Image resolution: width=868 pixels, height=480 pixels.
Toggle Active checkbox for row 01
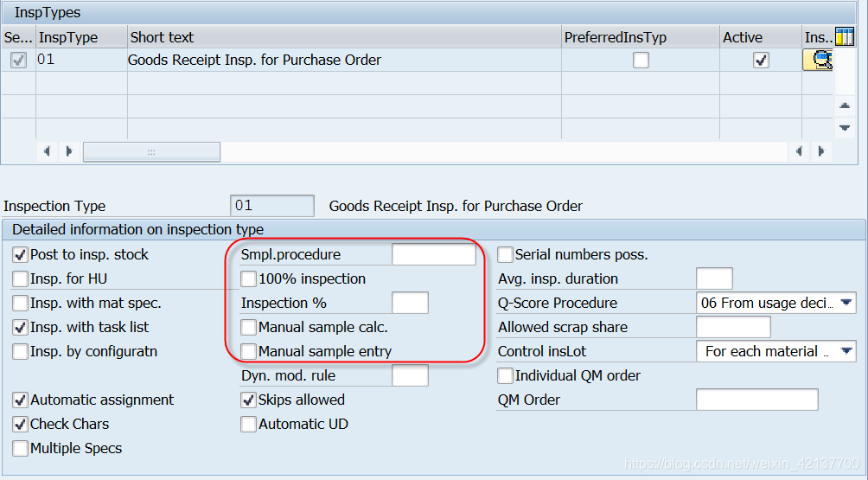761,60
